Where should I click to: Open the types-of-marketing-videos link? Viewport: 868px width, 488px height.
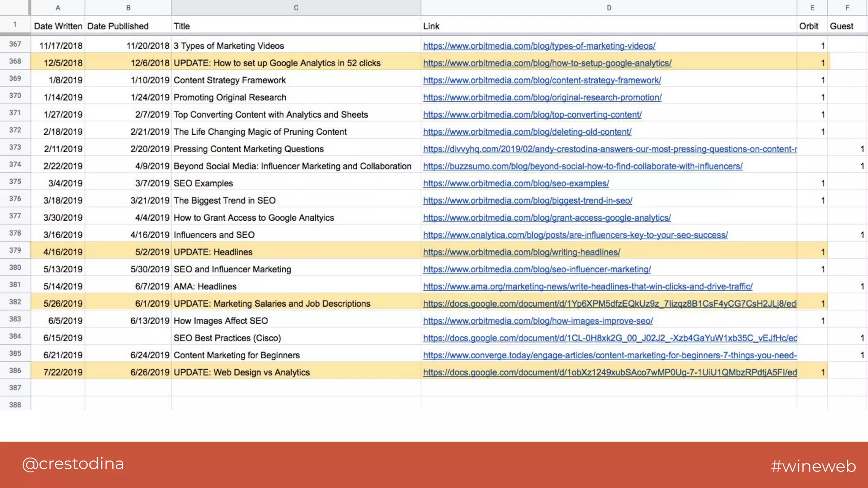pyautogui.click(x=539, y=46)
